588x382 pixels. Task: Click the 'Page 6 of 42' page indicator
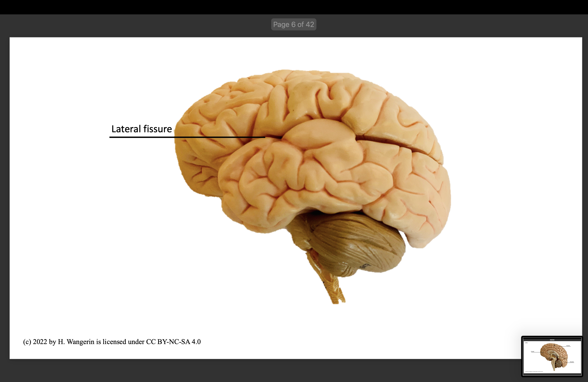tap(294, 24)
